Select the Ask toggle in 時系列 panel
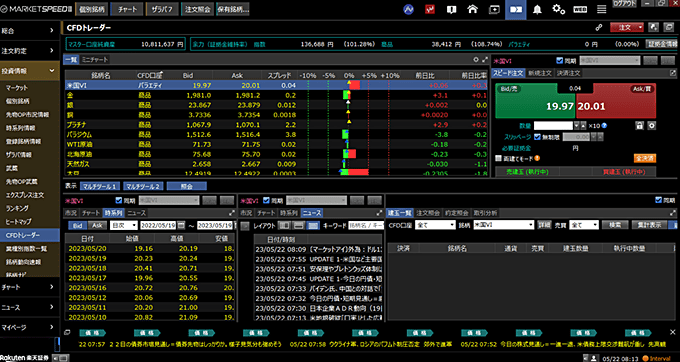Viewport: 680px width, 362px height. coord(97,225)
